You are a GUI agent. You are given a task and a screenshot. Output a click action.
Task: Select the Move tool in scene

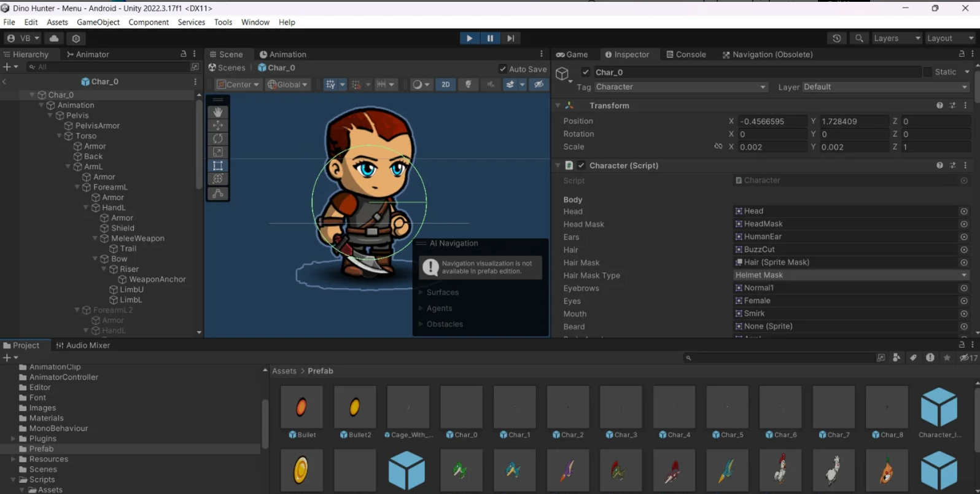click(x=218, y=125)
